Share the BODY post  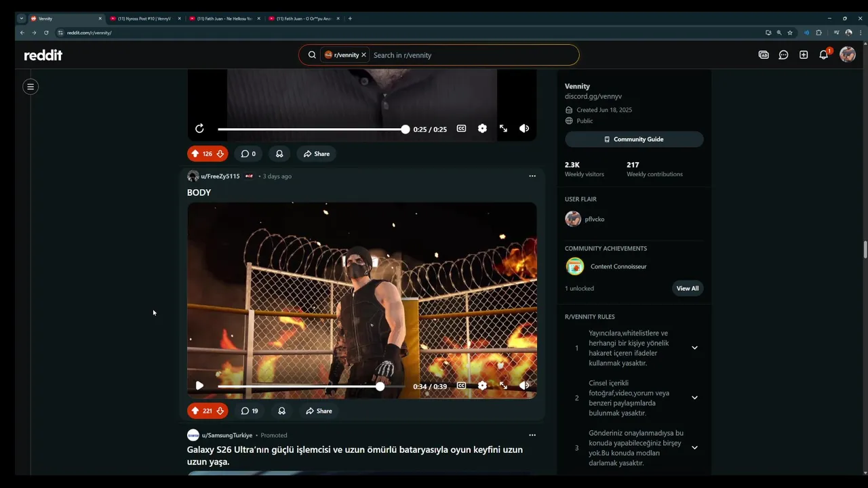pyautogui.click(x=319, y=411)
